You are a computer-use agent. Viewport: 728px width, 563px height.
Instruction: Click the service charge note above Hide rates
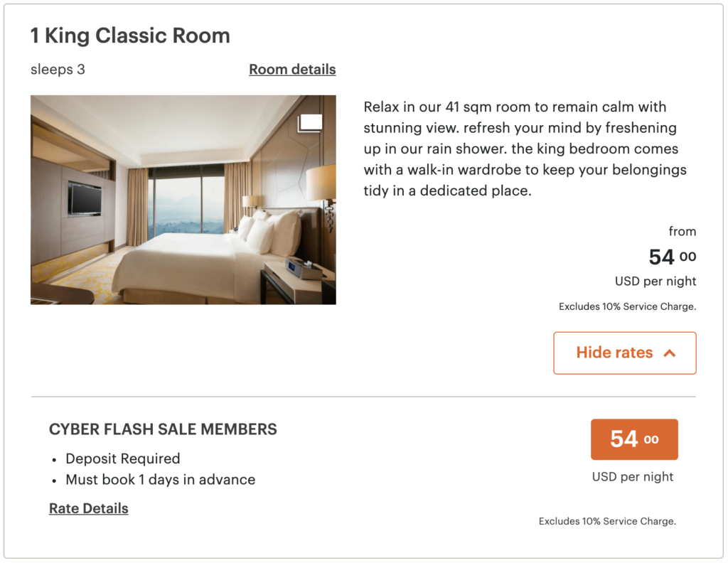pos(627,306)
